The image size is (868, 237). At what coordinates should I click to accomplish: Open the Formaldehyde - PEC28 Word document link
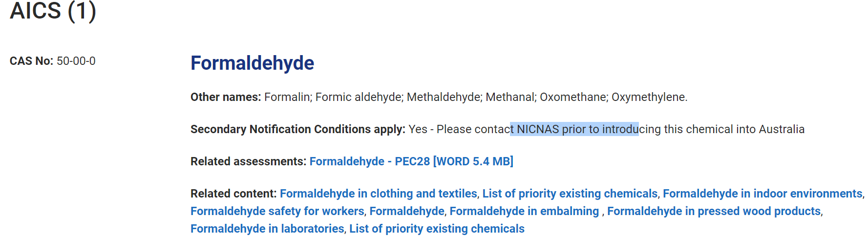(411, 161)
